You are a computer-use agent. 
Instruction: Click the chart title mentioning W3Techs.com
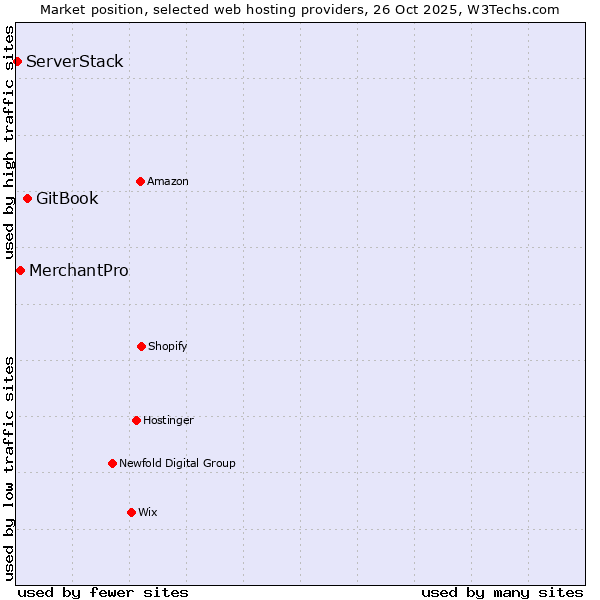[x=300, y=9]
